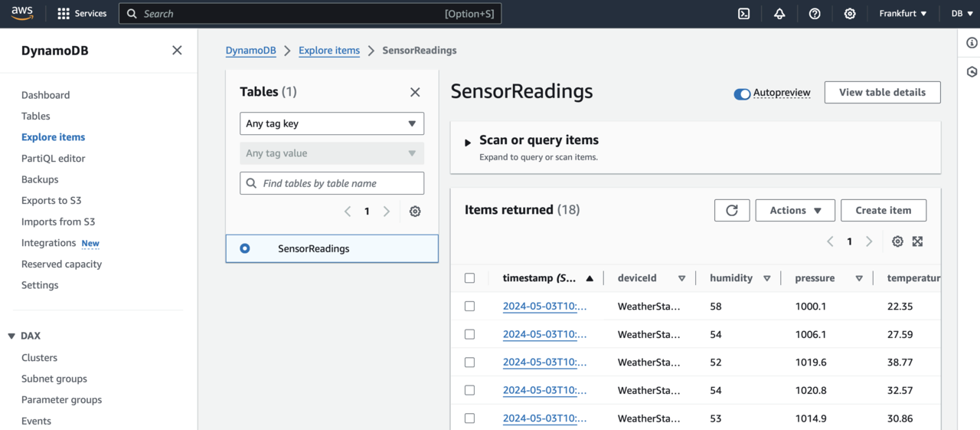Refresh the items returned list
This screenshot has width=980, height=430.
732,210
